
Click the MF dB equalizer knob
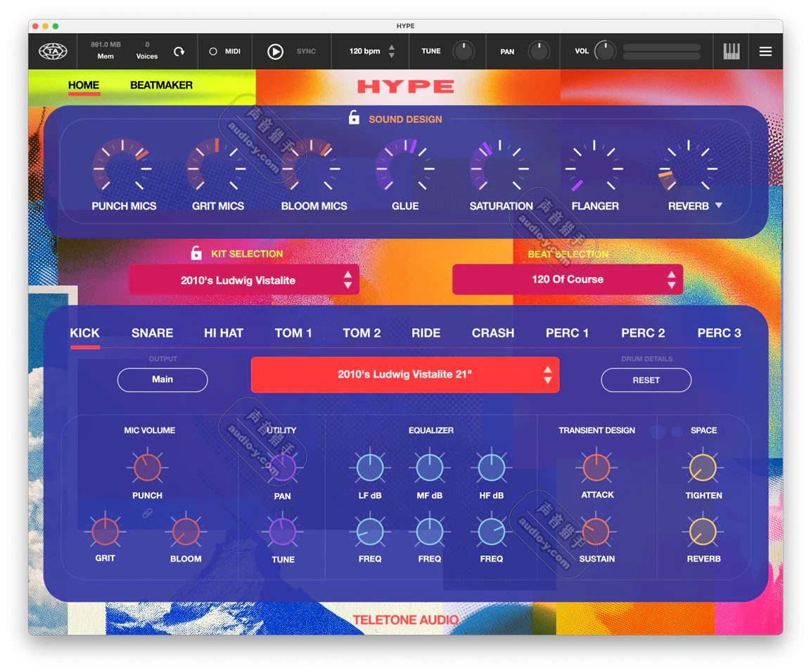point(430,467)
